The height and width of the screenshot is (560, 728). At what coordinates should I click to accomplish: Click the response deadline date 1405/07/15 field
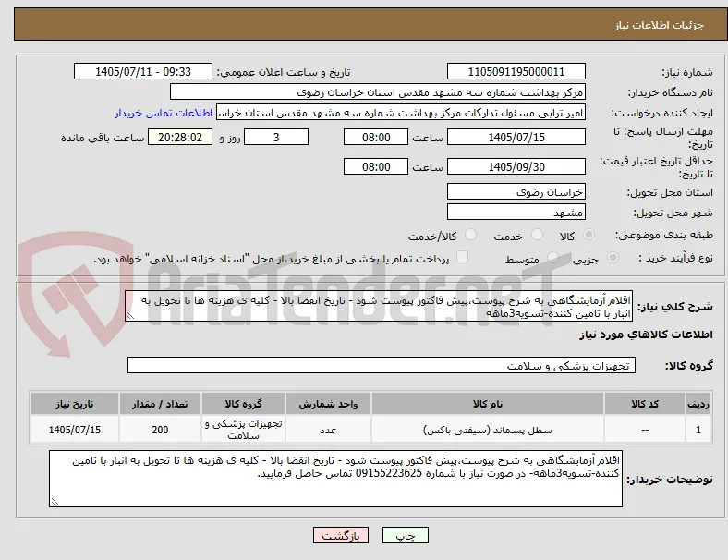[516, 138]
